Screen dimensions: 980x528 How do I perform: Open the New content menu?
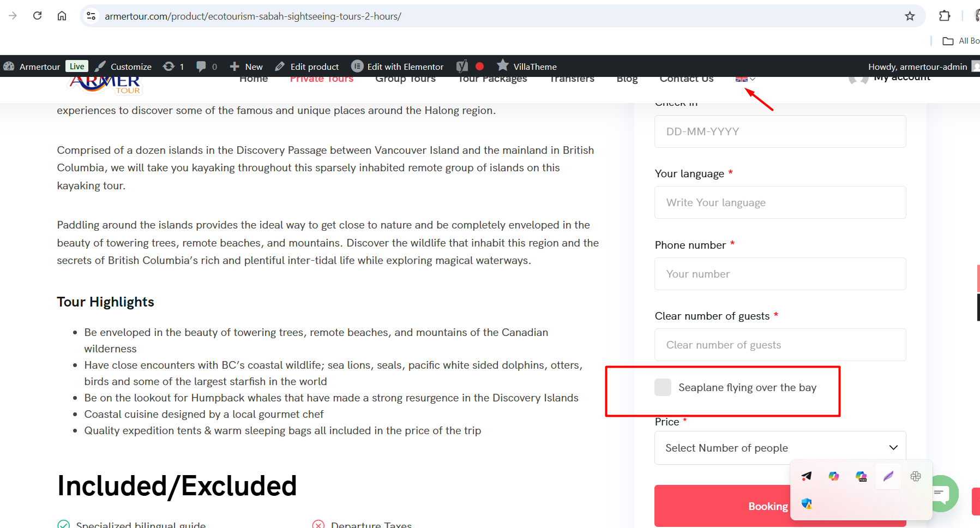click(246, 67)
